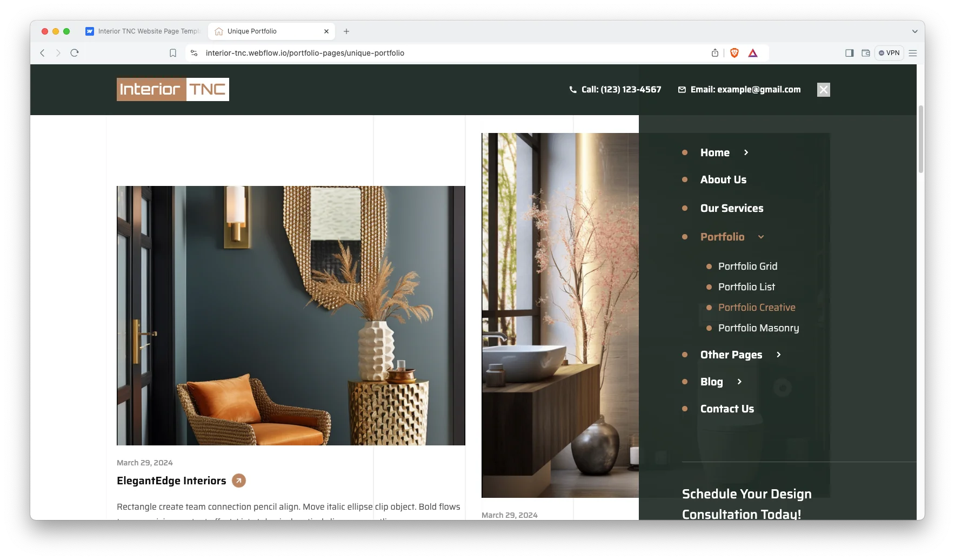The image size is (955, 560).
Task: Bookmark this page using the bookmark icon
Action: (173, 53)
